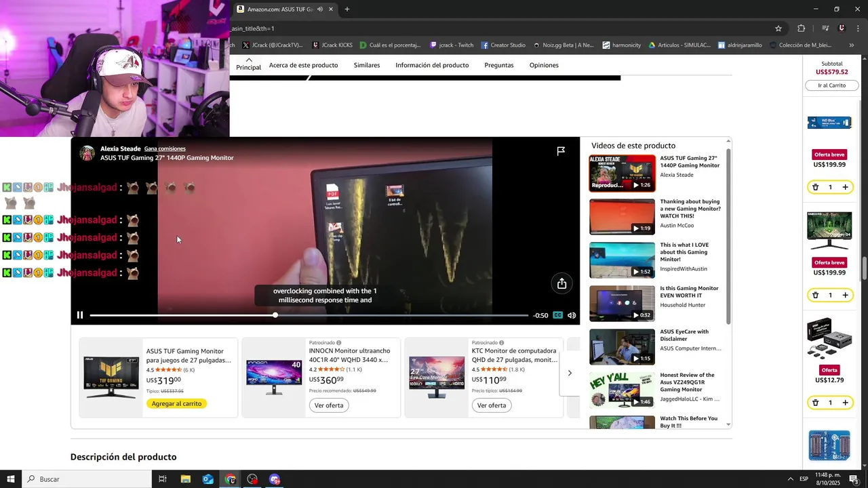Open Discord from taskbar

[275, 479]
